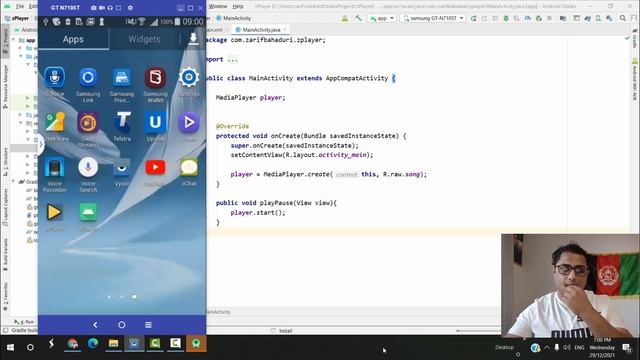Switch to Apps tab on phone
The height and width of the screenshot is (360, 640).
[x=73, y=39]
